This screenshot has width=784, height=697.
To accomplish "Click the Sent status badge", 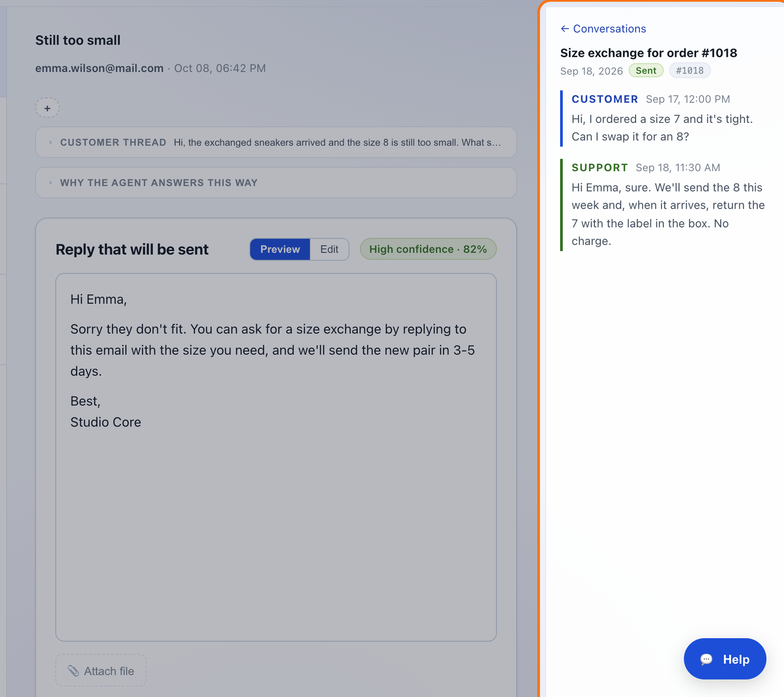I will click(x=646, y=71).
